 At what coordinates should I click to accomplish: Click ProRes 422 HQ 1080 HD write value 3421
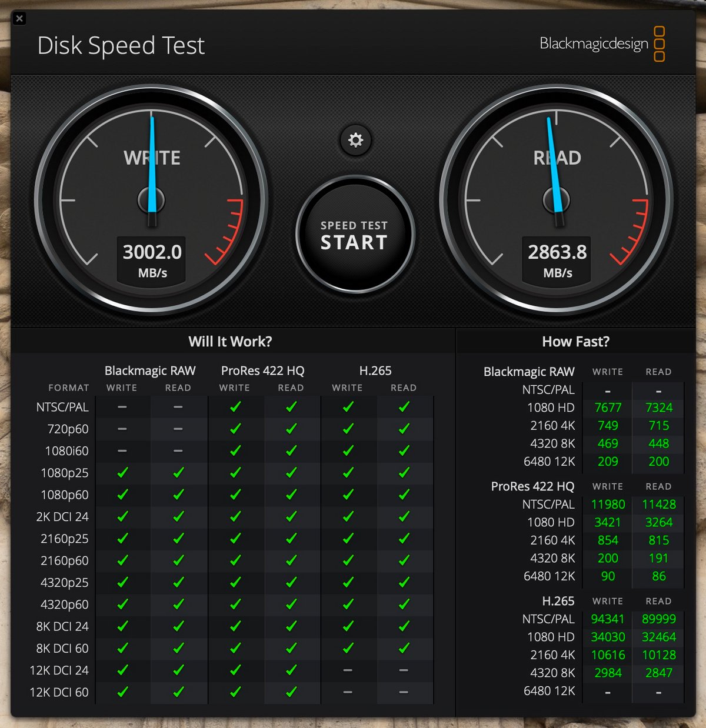point(608,523)
